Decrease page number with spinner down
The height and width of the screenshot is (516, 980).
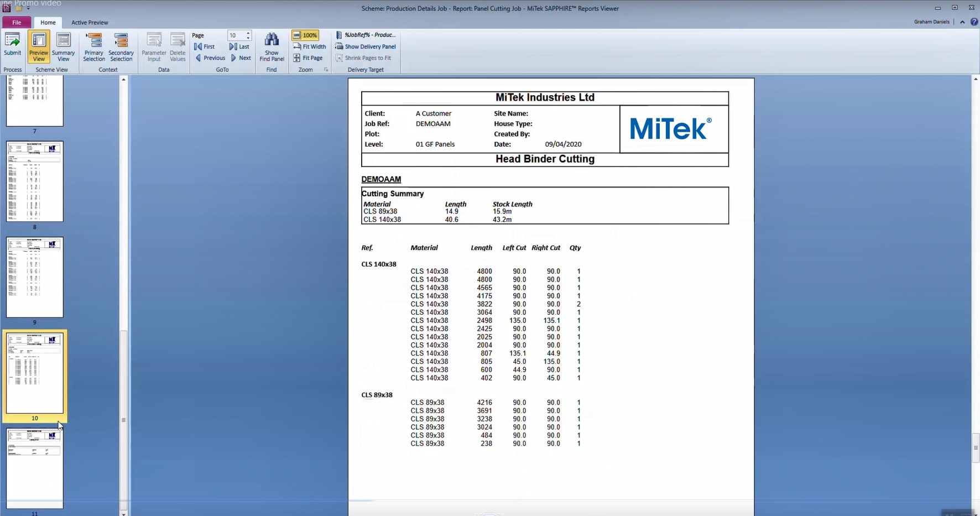248,38
